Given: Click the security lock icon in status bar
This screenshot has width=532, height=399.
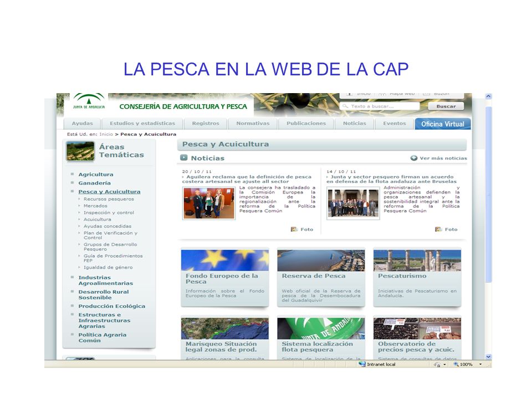Looking at the screenshot, I should click(437, 365).
